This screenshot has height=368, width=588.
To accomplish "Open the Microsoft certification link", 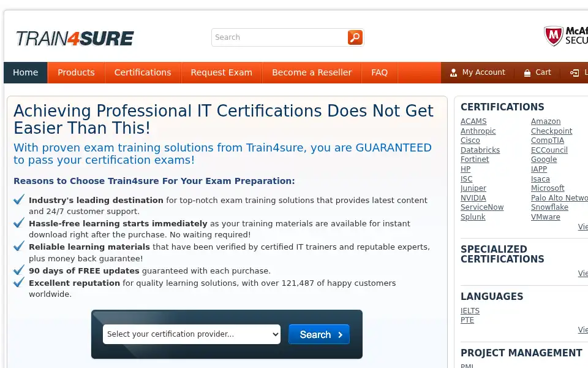I will 548,188.
